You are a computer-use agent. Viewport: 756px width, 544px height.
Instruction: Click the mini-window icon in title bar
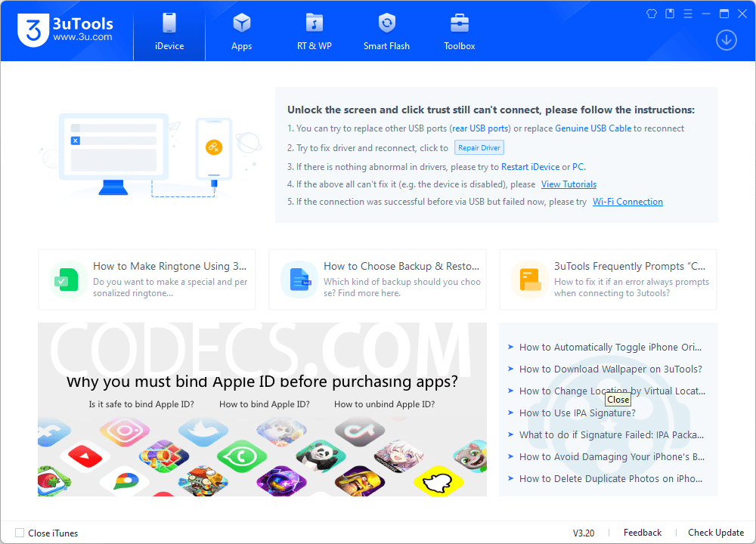[x=670, y=14]
